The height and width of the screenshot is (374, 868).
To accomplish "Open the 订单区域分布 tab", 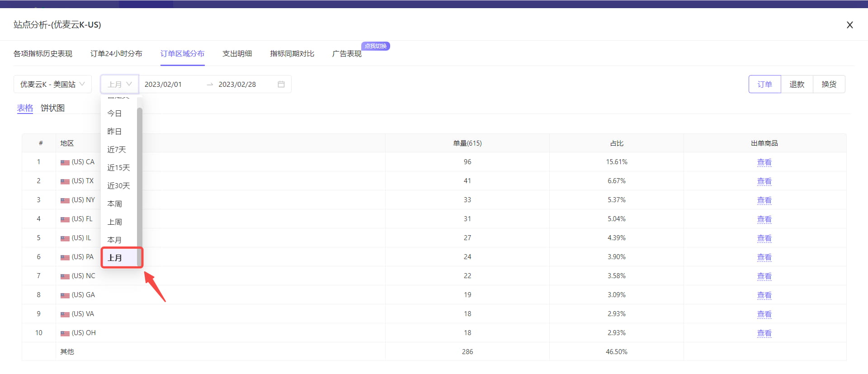I will pos(182,53).
